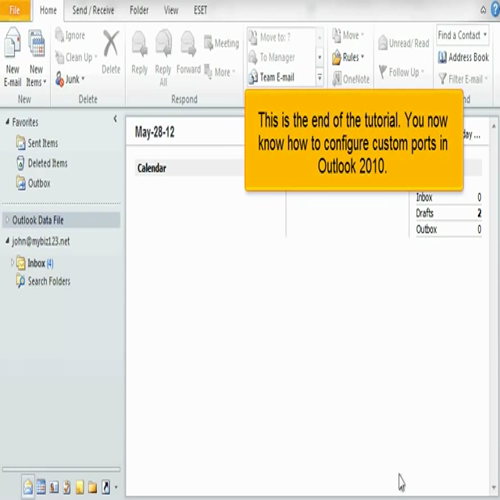The height and width of the screenshot is (500, 500).
Task: Click the scrollbar down arrow
Action: (x=494, y=488)
